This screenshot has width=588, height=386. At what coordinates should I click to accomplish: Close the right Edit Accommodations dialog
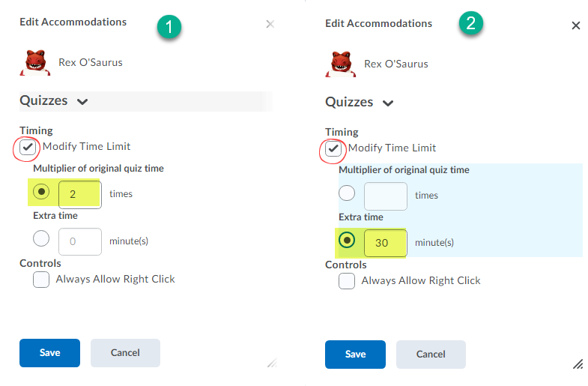pyautogui.click(x=575, y=25)
